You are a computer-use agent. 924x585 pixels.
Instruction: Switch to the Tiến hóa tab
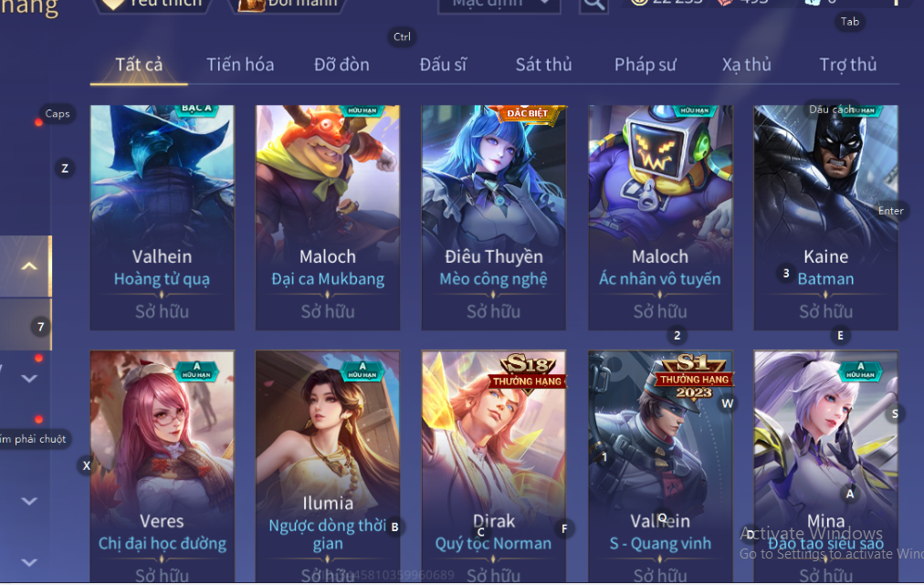(x=240, y=64)
